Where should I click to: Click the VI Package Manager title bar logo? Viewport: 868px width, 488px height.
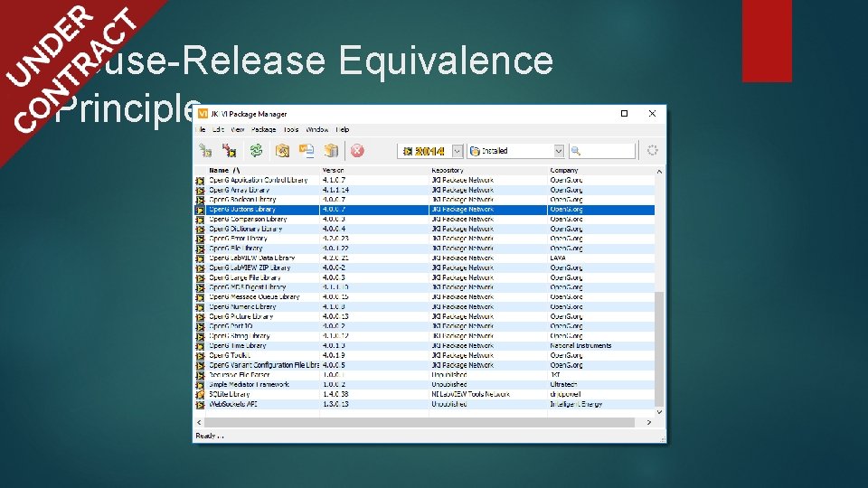click(203, 114)
